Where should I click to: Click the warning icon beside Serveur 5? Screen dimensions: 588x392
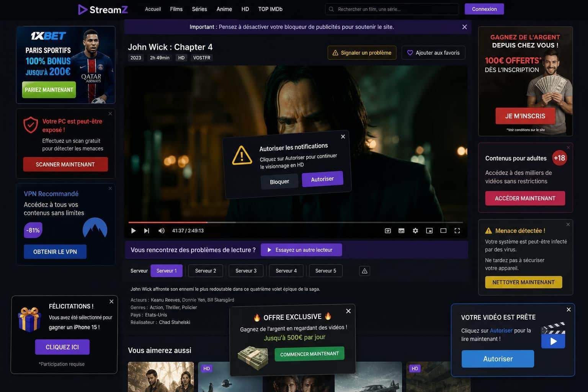click(x=364, y=271)
